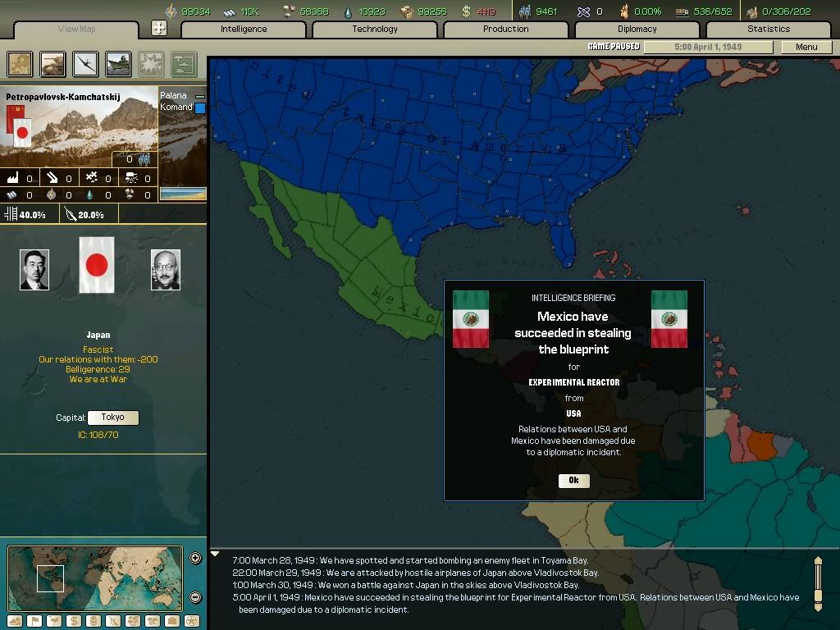Click the star map mode icon
The height and width of the screenshot is (630, 840).
pos(192,621)
